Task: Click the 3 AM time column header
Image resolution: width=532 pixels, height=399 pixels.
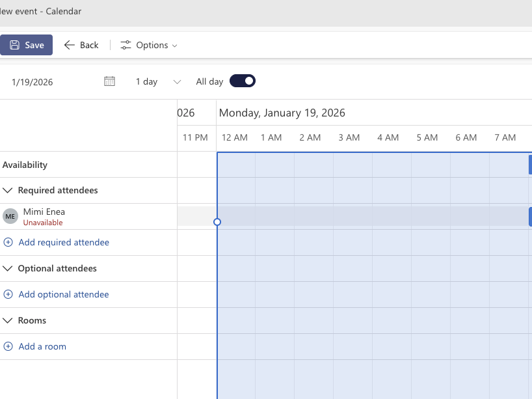Action: coord(349,137)
